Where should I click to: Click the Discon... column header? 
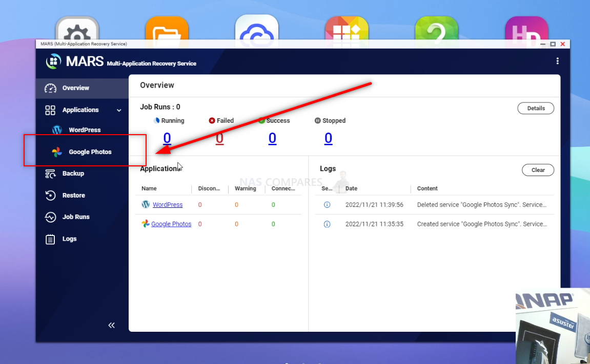(x=209, y=188)
